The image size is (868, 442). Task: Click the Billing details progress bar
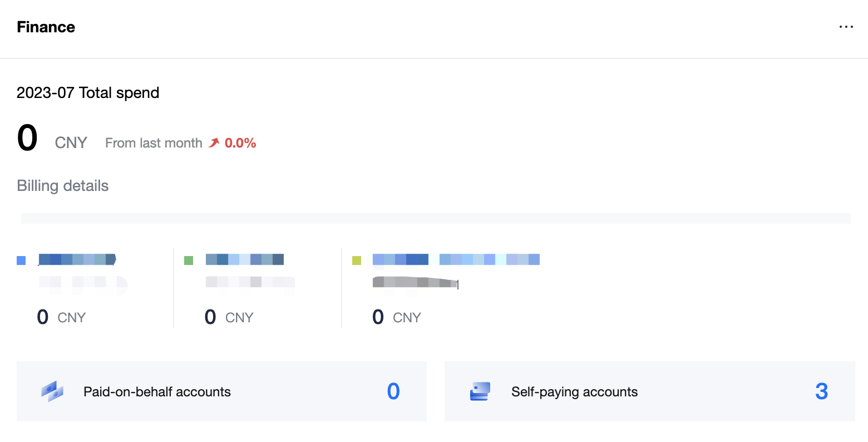coord(435,218)
